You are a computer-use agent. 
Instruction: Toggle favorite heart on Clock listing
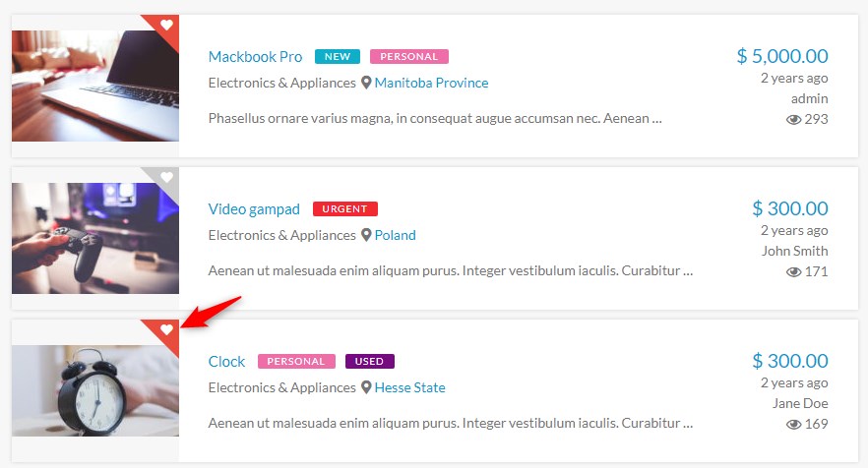pyautogui.click(x=166, y=329)
